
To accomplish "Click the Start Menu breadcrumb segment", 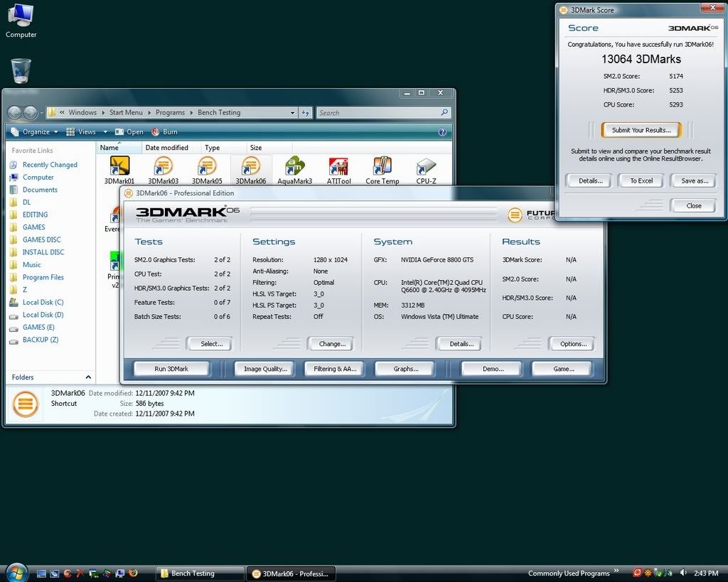I will [x=126, y=112].
